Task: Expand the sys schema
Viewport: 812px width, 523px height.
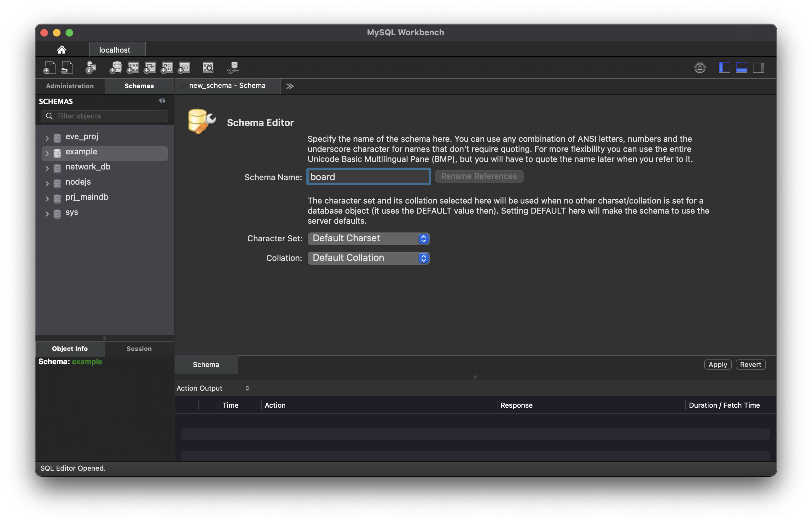Action: click(47, 214)
